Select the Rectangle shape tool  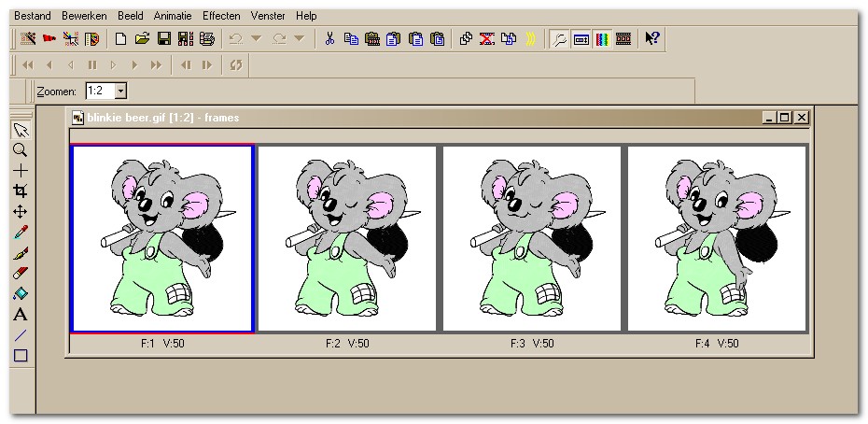[x=21, y=356]
